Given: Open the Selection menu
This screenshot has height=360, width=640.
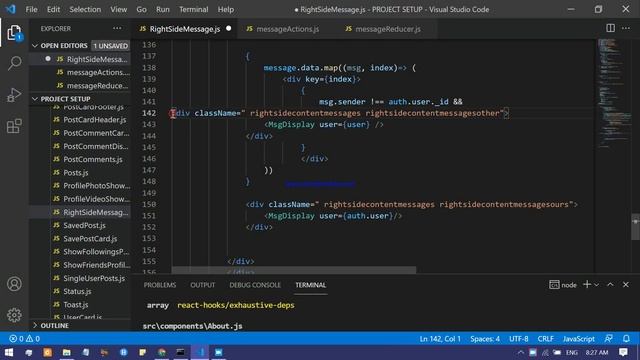Looking at the screenshot, I should pyautogui.click(x=85, y=9).
